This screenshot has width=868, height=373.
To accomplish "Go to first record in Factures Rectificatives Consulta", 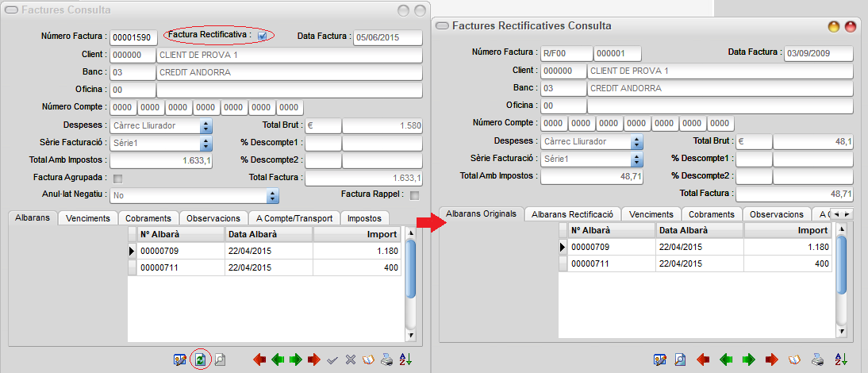I will pos(703,360).
